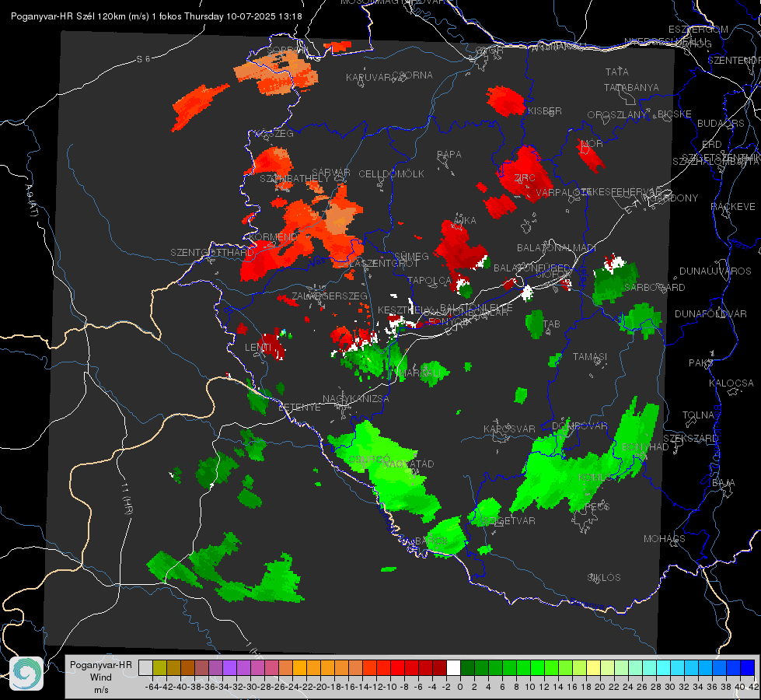Pick the dark blue last legend swatch

point(748,668)
